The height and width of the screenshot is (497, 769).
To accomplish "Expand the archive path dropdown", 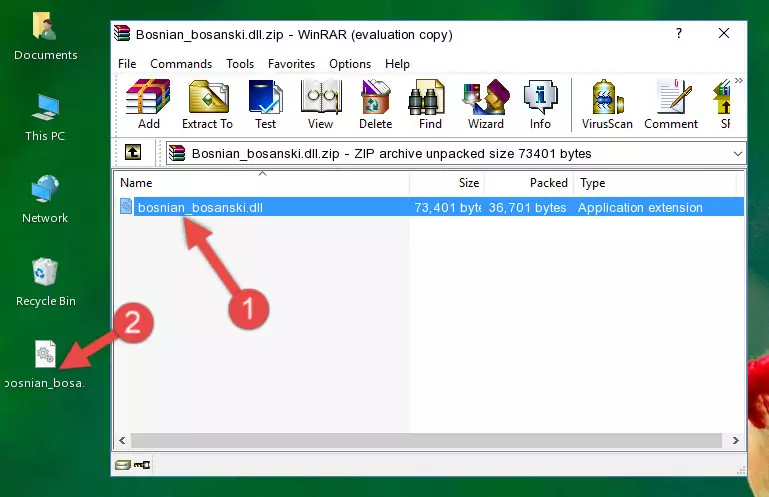I will (x=738, y=154).
